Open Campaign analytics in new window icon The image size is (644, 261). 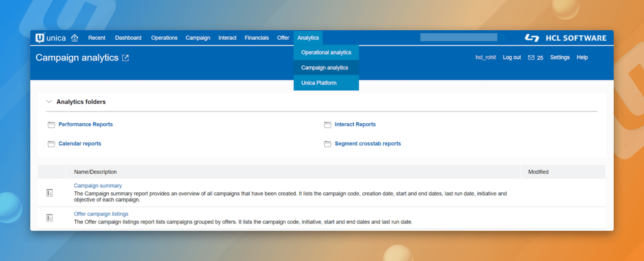[x=126, y=58]
